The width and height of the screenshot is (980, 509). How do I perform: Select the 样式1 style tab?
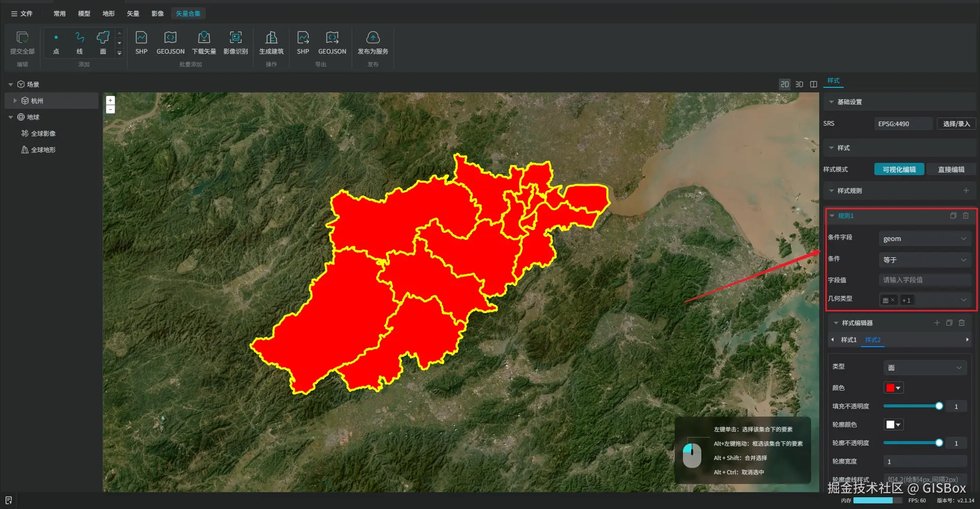coord(849,340)
